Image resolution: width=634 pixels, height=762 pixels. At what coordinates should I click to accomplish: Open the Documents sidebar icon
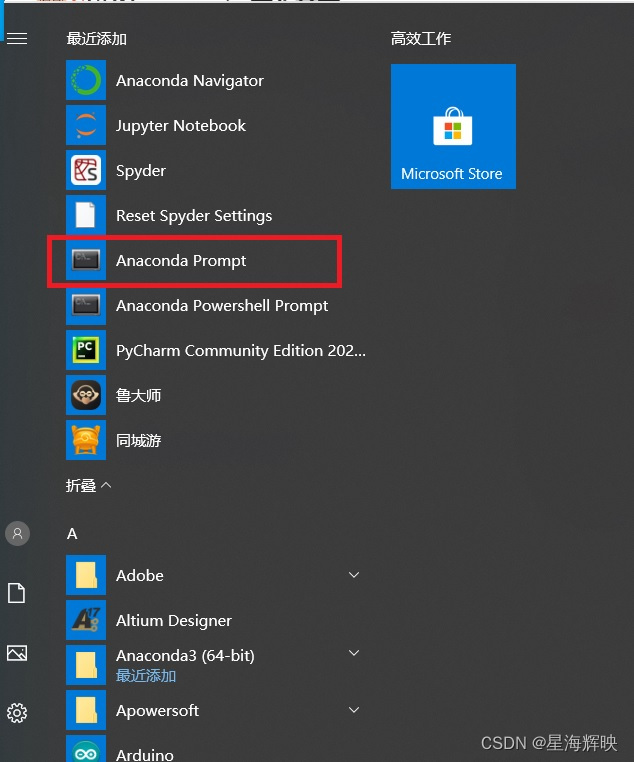coord(17,593)
